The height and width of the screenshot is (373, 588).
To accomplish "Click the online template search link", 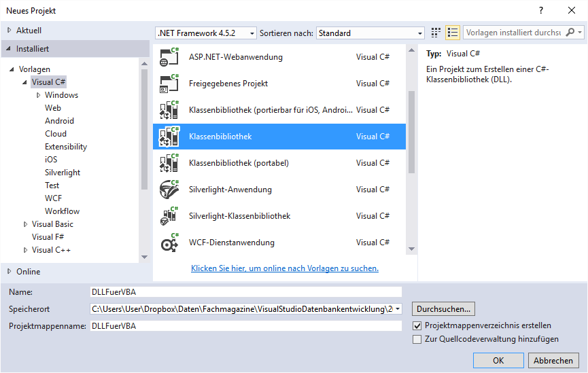I will tap(285, 268).
